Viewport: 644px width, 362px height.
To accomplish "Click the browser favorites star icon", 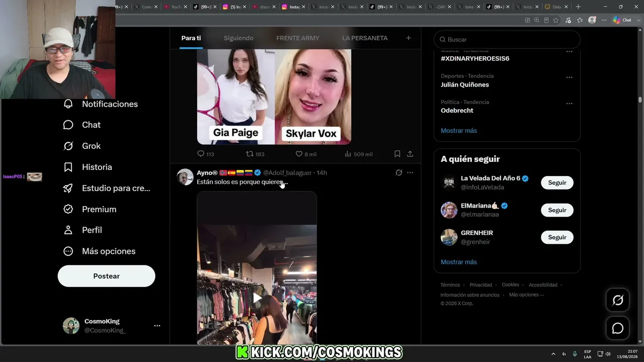I will [x=556, y=20].
